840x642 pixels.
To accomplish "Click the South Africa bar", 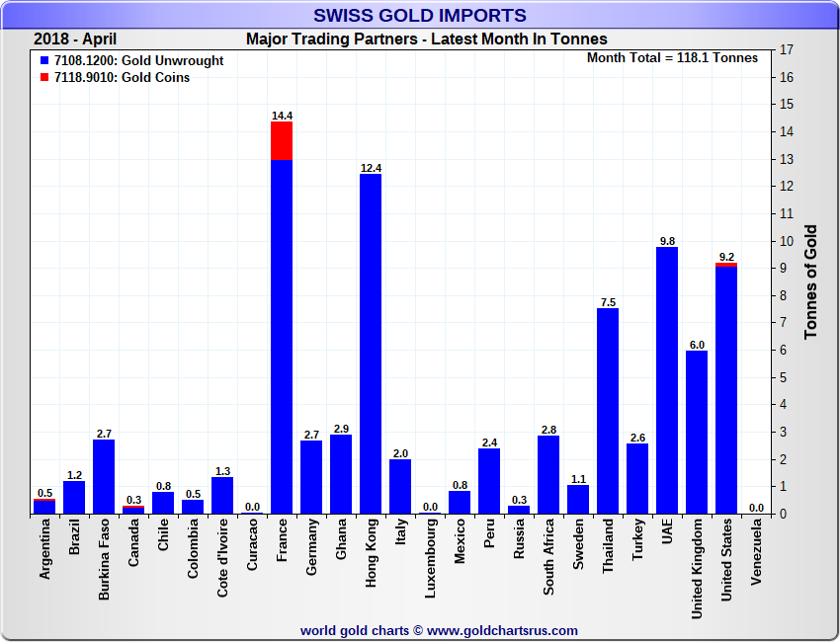I will click(x=548, y=474).
